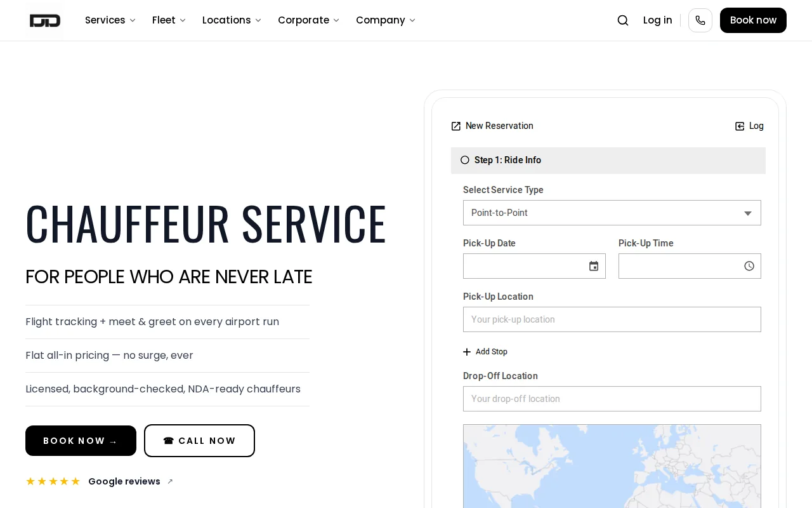This screenshot has width=812, height=508.
Task: Click Log in link
Action: 657,20
